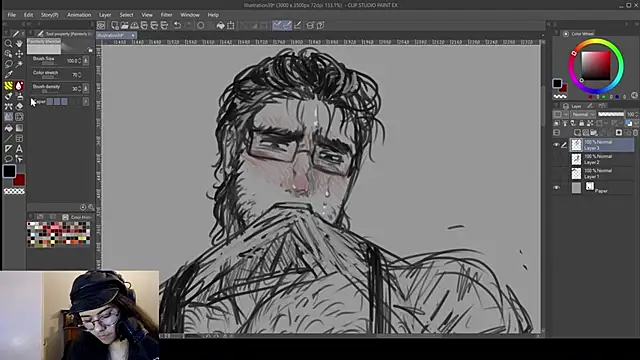The width and height of the screenshot is (640, 360).
Task: Open the Brush density dynamics button
Action: [x=86, y=89]
